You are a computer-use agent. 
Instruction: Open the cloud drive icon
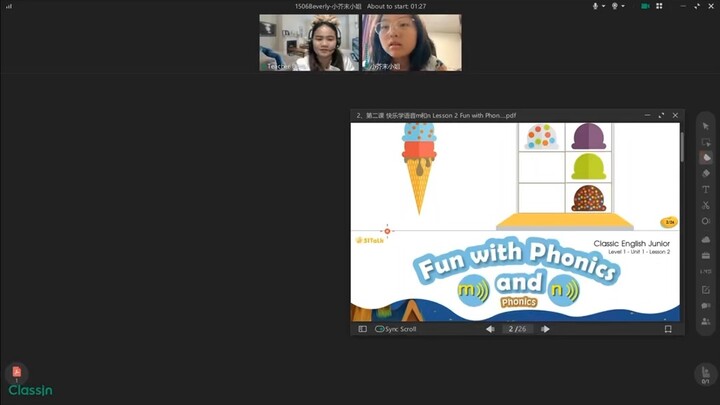pyautogui.click(x=706, y=239)
